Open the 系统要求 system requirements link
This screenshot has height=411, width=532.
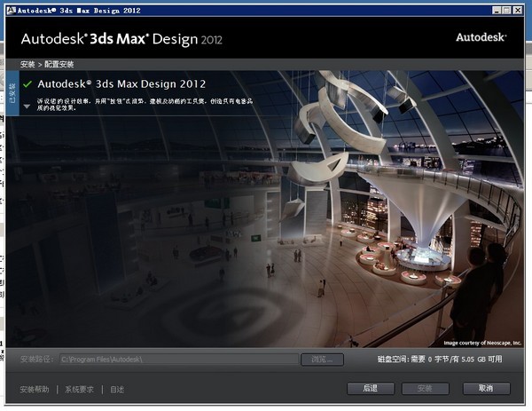(x=79, y=389)
